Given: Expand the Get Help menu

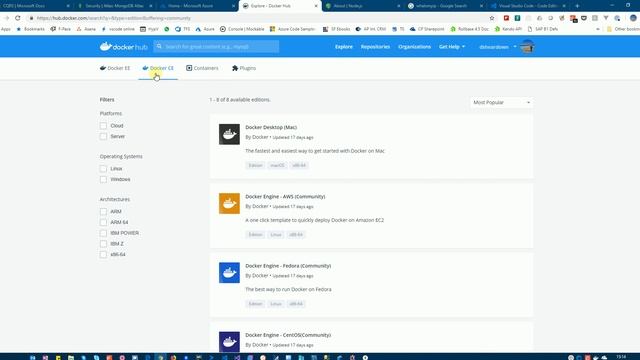Looking at the screenshot, I should coord(452,47).
